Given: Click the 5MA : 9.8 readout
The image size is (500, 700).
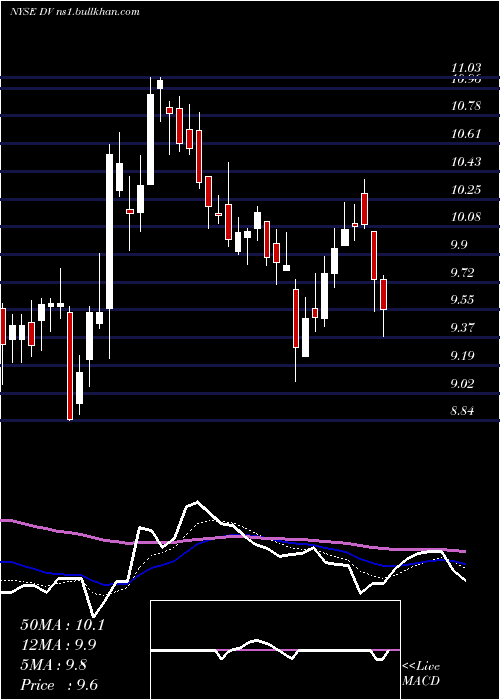Looking at the screenshot, I should coord(54,665).
